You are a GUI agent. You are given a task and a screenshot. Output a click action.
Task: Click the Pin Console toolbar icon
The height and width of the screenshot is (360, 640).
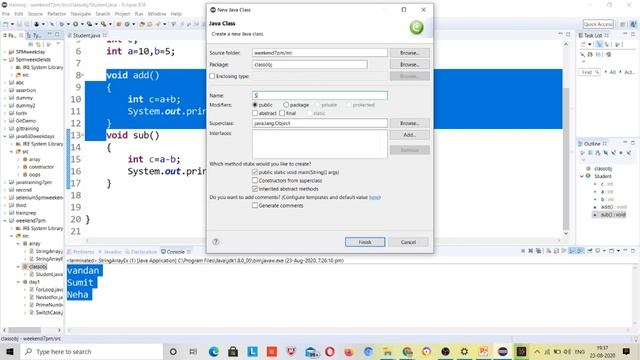[590, 251]
